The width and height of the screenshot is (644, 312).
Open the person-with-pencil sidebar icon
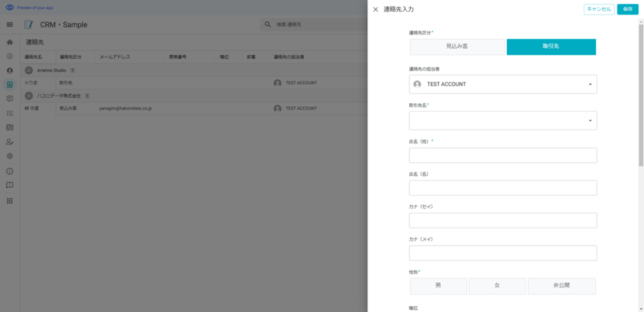[x=10, y=142]
